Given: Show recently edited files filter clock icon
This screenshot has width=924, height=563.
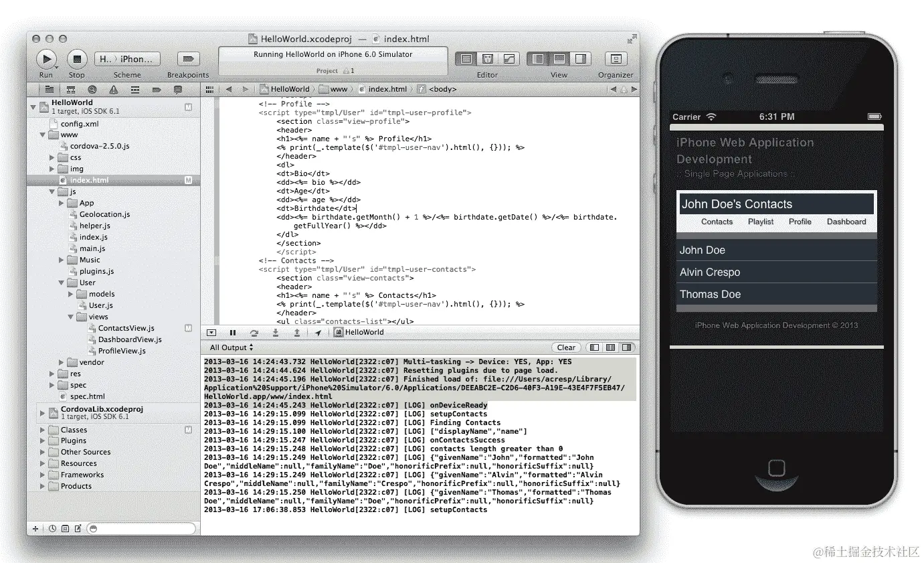Looking at the screenshot, I should (52, 528).
